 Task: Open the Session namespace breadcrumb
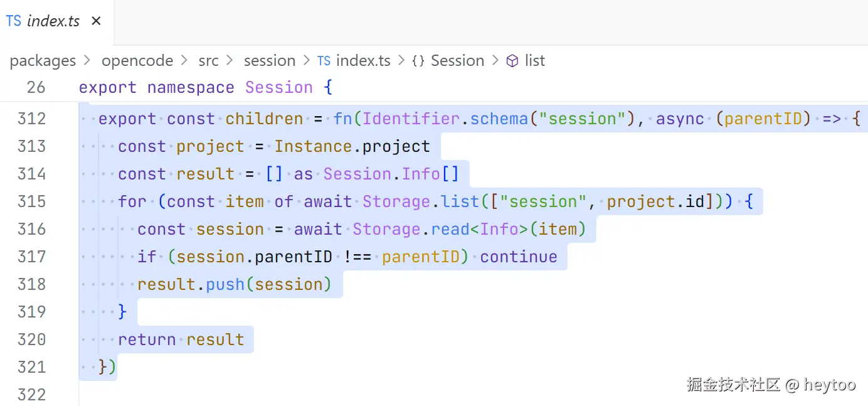[x=457, y=61]
